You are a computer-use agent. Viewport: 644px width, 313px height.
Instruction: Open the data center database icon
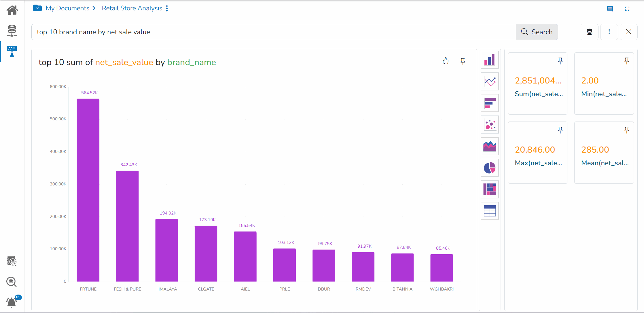click(x=12, y=31)
